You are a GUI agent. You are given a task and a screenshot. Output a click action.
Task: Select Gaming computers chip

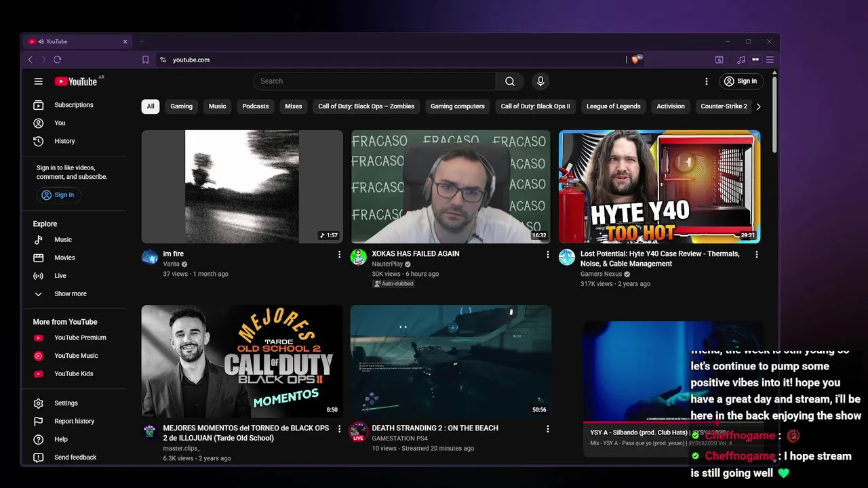click(x=458, y=106)
